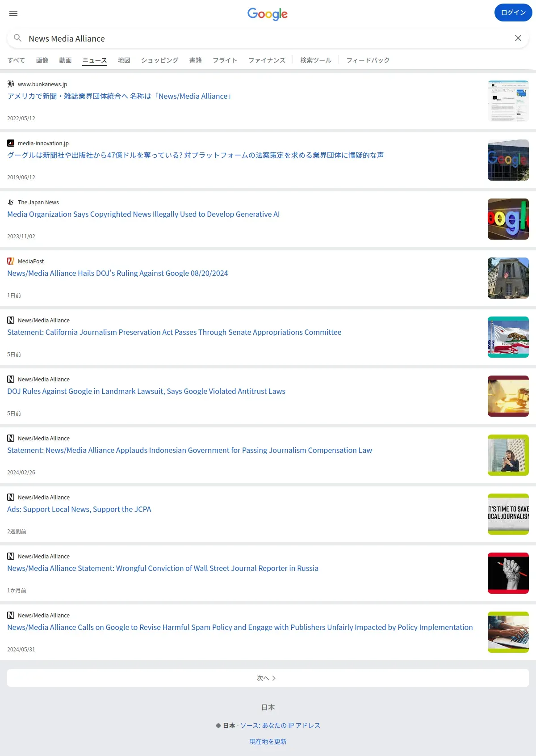
Task: Open the fist holding pencil thumbnail
Action: coord(508,573)
